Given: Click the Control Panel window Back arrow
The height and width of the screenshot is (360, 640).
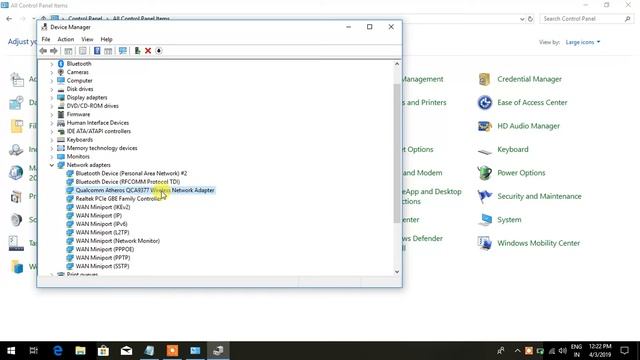Looking at the screenshot, I should [9, 19].
